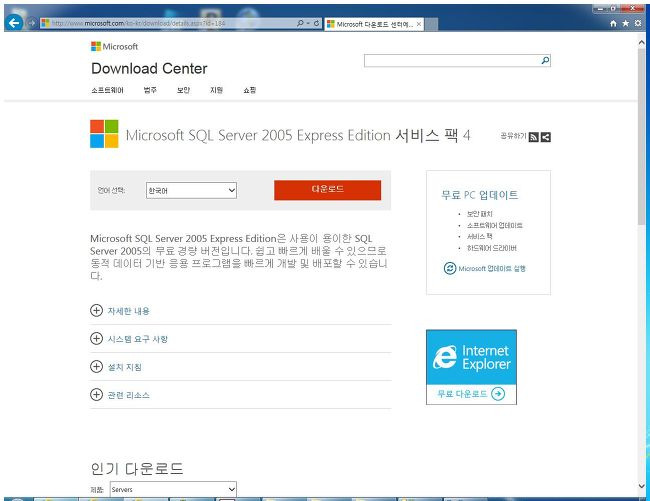This screenshot has height=501, width=650.
Task: Click the arrow icon next to 무료 다운로드
Action: click(498, 394)
